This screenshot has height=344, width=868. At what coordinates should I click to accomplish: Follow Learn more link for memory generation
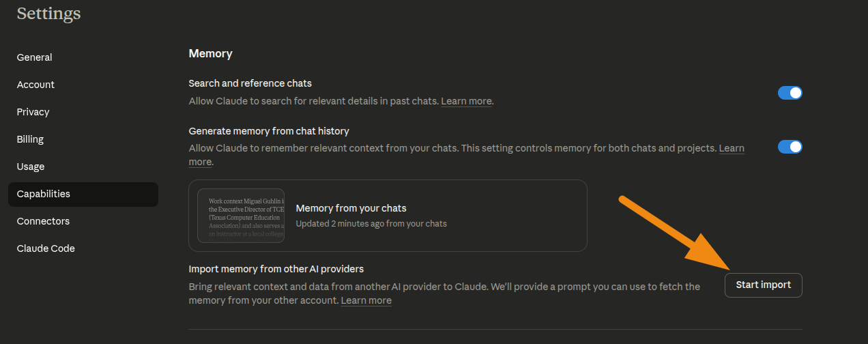point(731,148)
